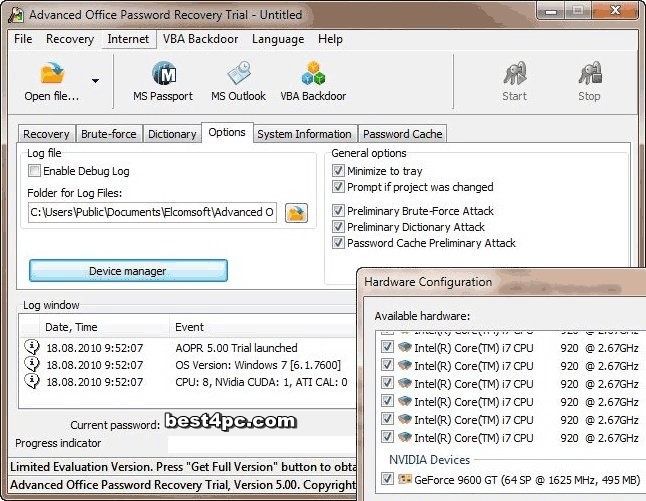The image size is (646, 501).
Task: Click the Open file folder icon
Action: 52,73
